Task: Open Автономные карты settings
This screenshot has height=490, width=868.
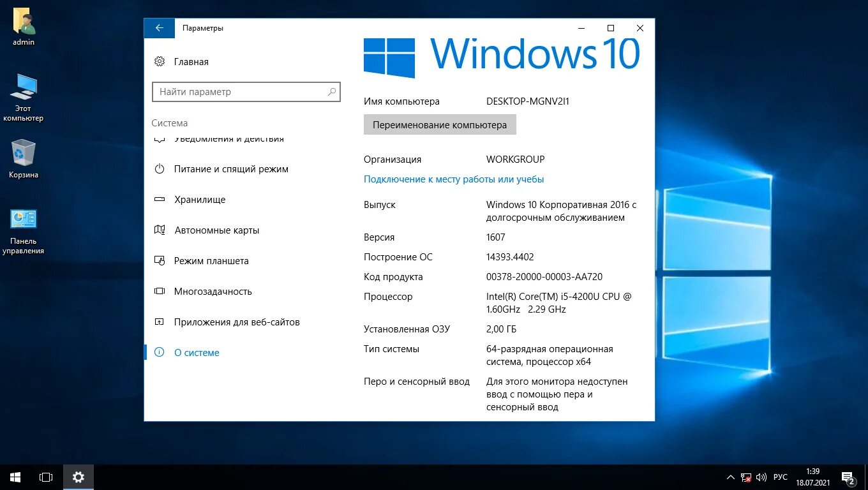Action: [x=217, y=230]
